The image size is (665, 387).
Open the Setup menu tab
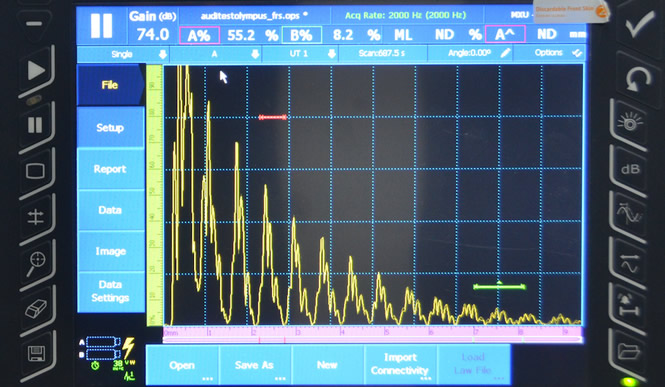coord(111,128)
